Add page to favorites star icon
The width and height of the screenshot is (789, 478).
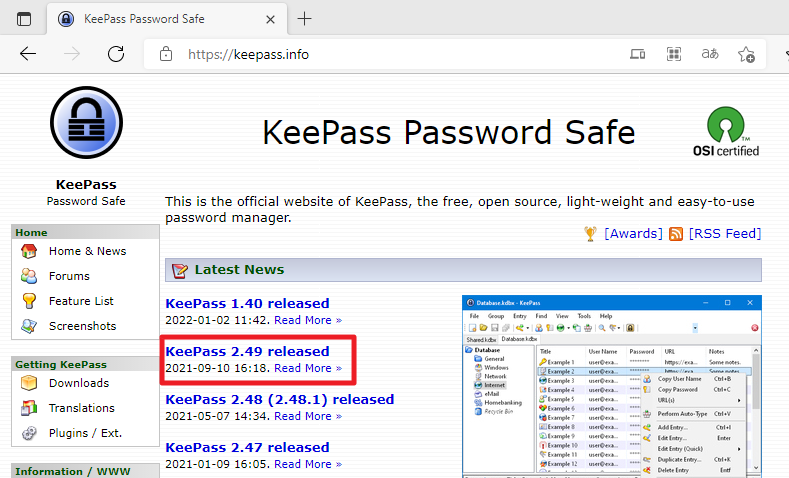tap(746, 54)
